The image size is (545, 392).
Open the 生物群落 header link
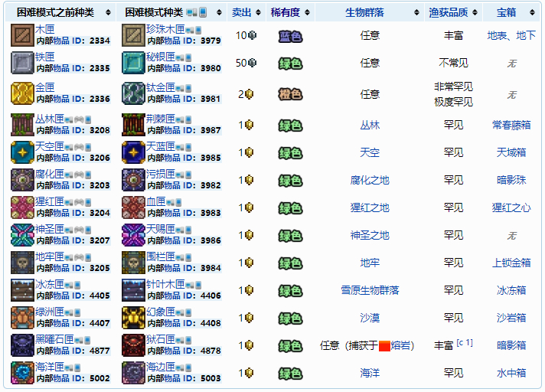pyautogui.click(x=364, y=13)
